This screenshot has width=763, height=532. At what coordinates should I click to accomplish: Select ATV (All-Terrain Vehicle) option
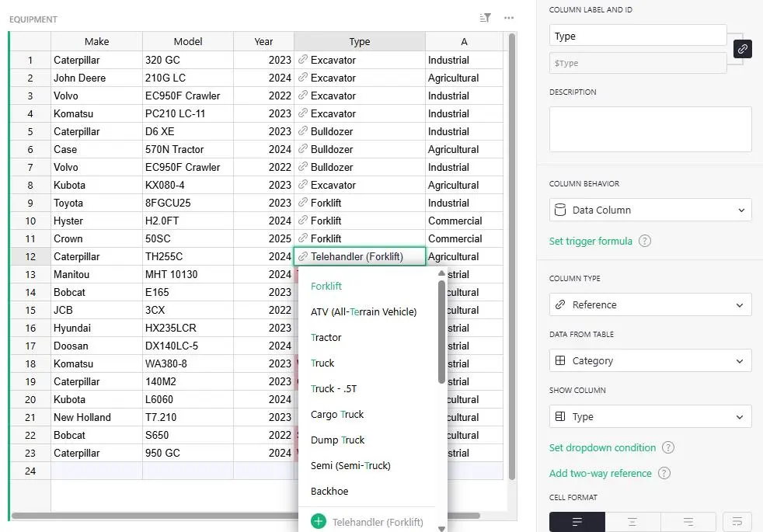368,311
